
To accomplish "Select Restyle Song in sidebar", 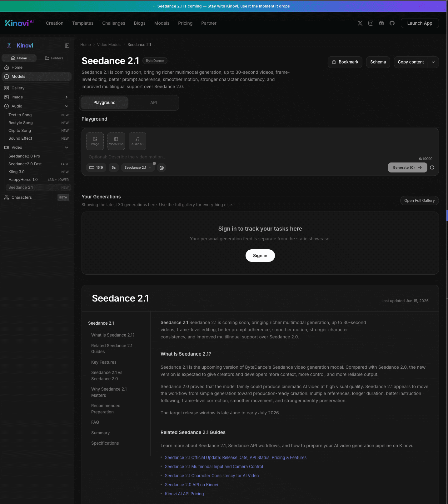I will point(38,123).
